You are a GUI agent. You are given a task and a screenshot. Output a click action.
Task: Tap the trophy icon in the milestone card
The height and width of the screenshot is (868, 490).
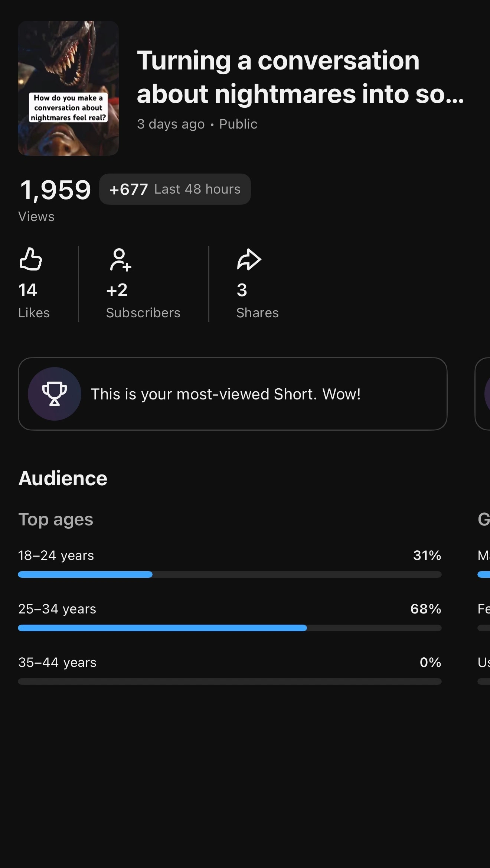[x=55, y=394]
